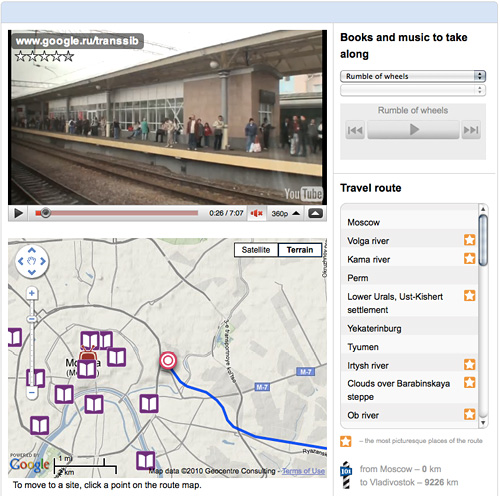Pan the map down

click(x=32, y=273)
